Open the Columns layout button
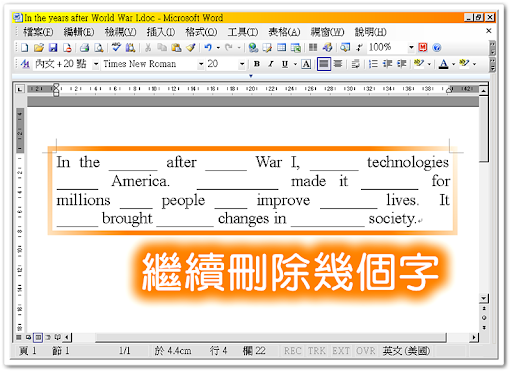This screenshot has height=373, width=512. coord(313,48)
